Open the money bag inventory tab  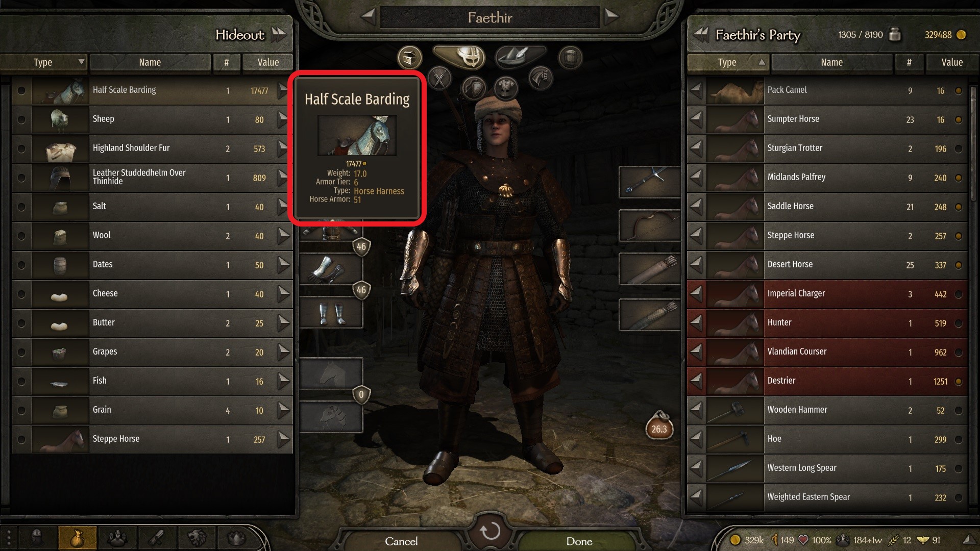78,538
